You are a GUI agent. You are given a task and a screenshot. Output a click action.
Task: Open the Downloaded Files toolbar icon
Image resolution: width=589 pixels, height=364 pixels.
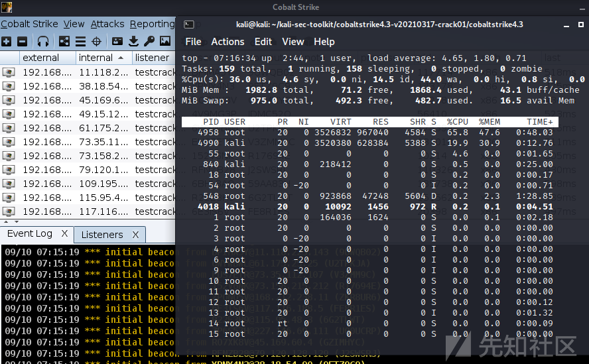coord(133,41)
